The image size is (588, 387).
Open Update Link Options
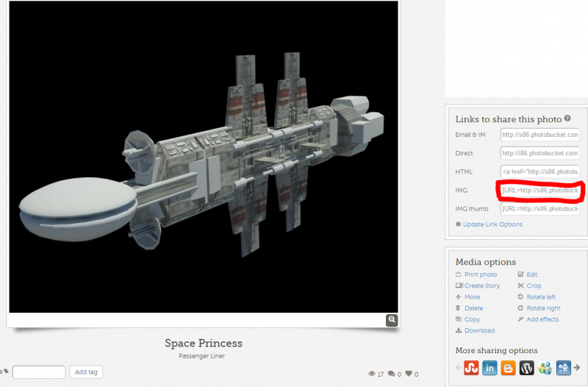tap(489, 224)
